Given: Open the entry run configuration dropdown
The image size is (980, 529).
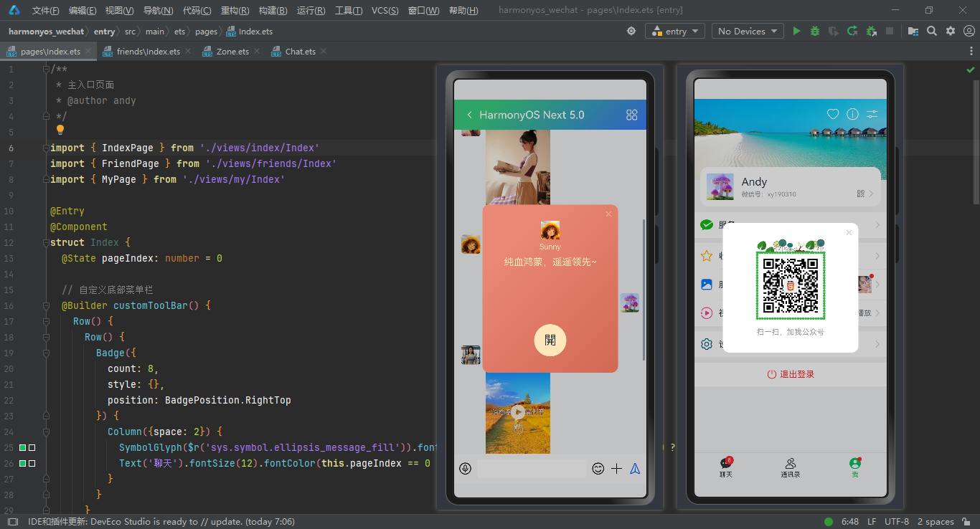Looking at the screenshot, I should tap(675, 32).
